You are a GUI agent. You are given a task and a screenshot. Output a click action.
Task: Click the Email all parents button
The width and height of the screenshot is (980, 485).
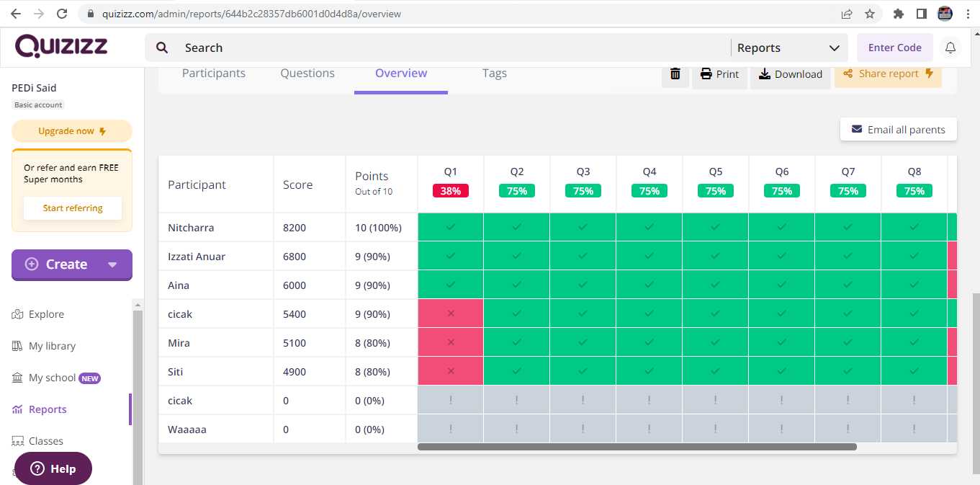point(898,130)
